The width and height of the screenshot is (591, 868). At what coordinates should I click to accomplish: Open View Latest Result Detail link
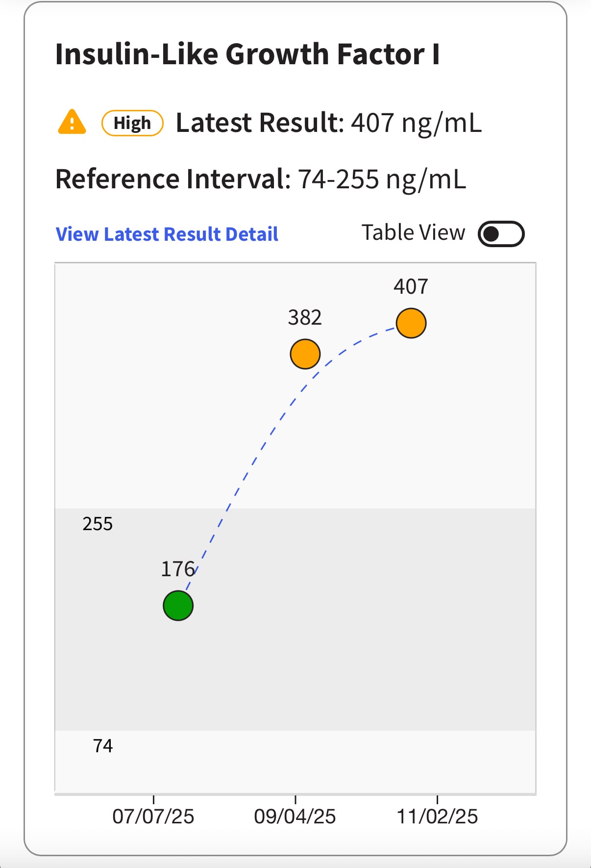pyautogui.click(x=167, y=234)
